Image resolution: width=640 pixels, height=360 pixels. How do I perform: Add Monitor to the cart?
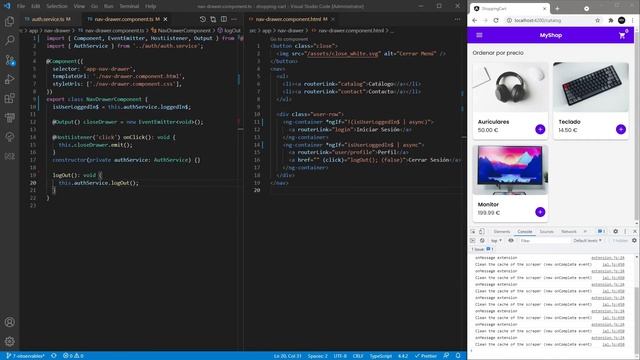tap(540, 212)
